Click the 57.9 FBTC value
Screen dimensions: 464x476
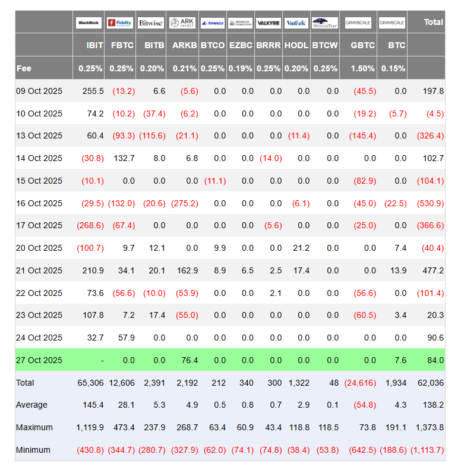click(x=126, y=338)
